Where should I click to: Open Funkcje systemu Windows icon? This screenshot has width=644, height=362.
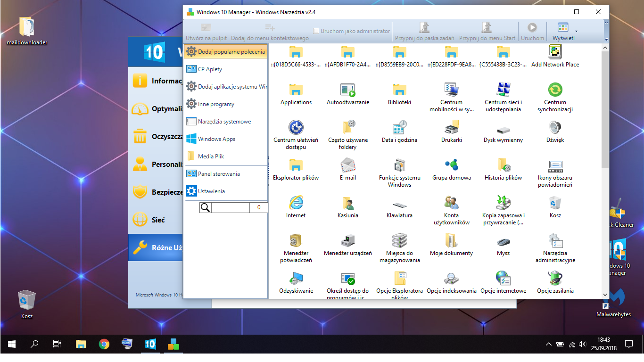point(400,165)
